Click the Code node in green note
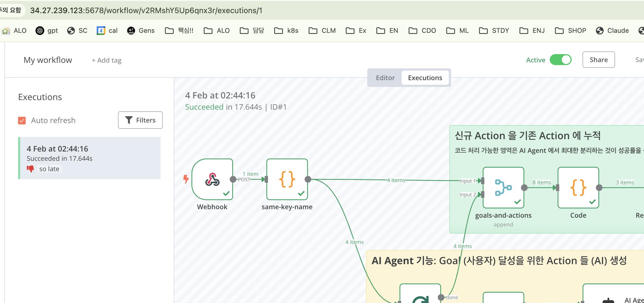This screenshot has width=644, height=303. (578, 188)
